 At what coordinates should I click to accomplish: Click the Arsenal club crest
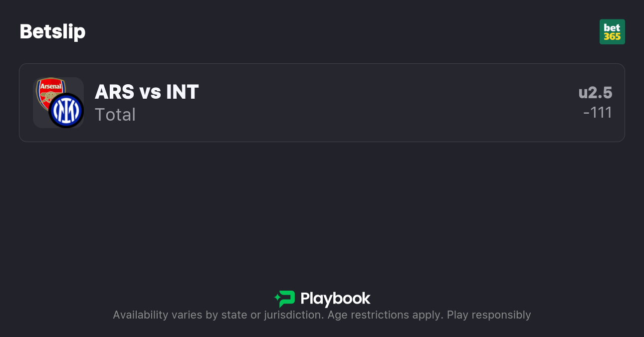[51, 91]
